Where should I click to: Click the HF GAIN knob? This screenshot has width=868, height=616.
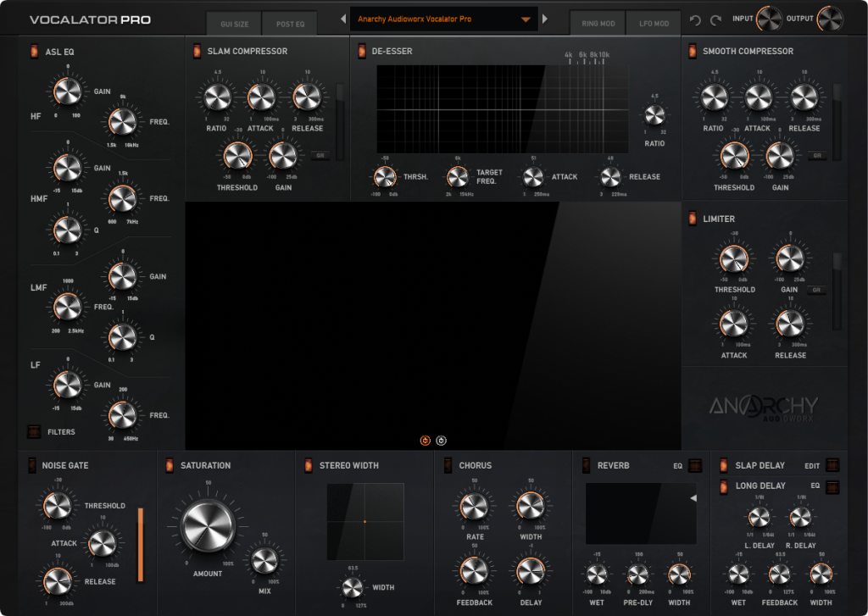(68, 92)
